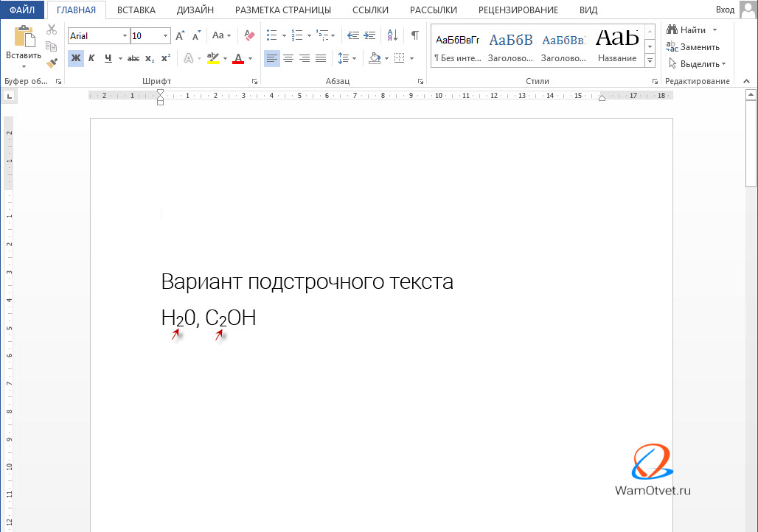Click the Cut scissors icon
Screen dimensions: 758x532
pos(52,29)
